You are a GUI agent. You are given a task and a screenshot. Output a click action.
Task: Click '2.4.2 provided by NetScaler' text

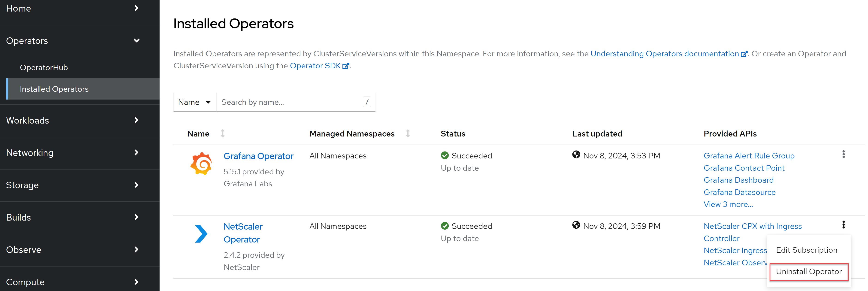[x=254, y=261]
